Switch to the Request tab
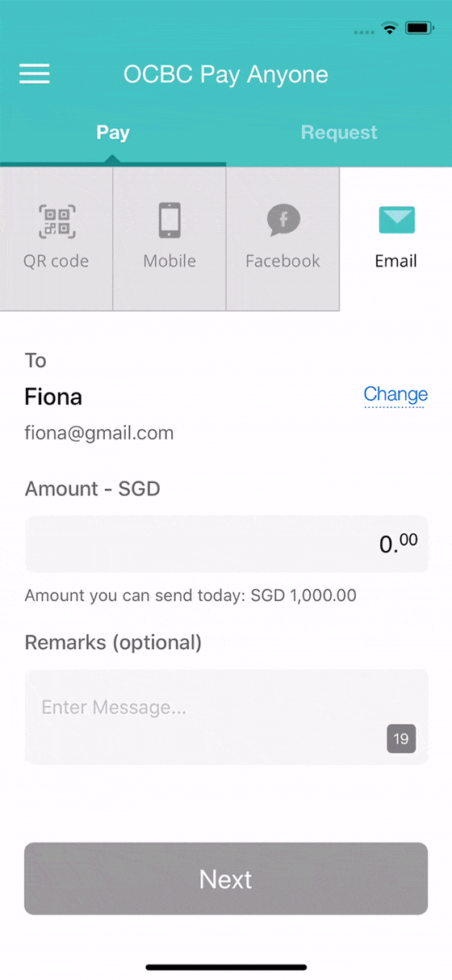Image resolution: width=452 pixels, height=980 pixels. pos(339,132)
